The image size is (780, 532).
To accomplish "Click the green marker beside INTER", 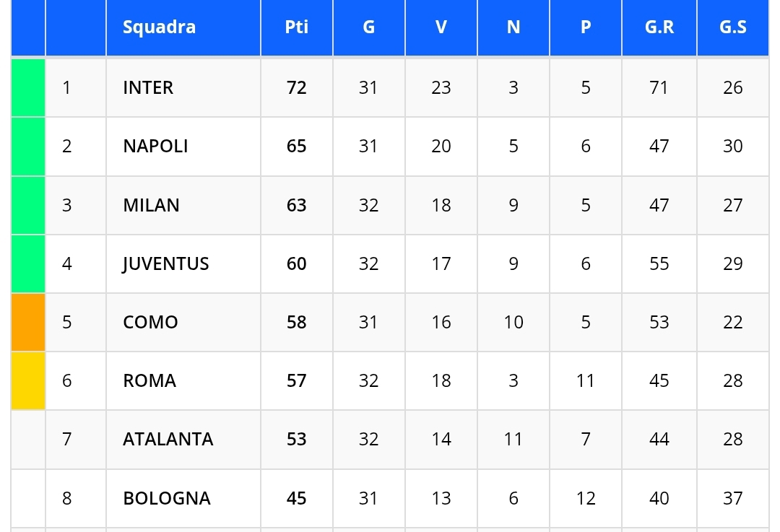I will [x=28, y=88].
